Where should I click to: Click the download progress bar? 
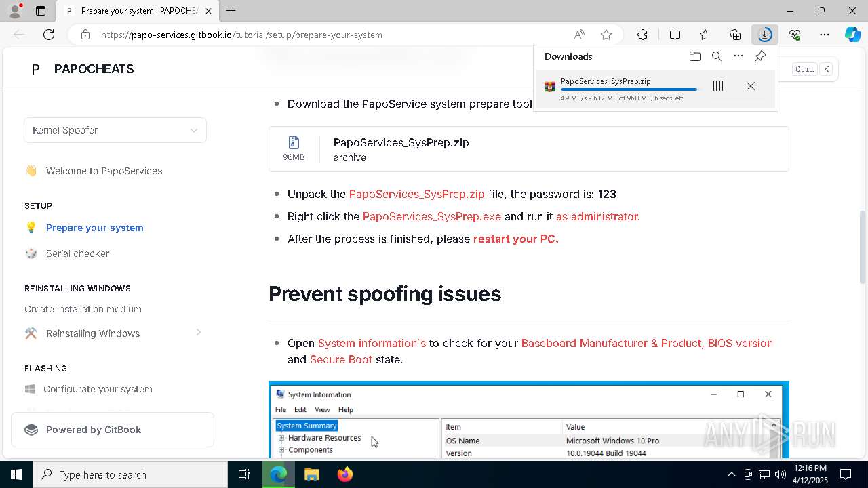(x=629, y=89)
